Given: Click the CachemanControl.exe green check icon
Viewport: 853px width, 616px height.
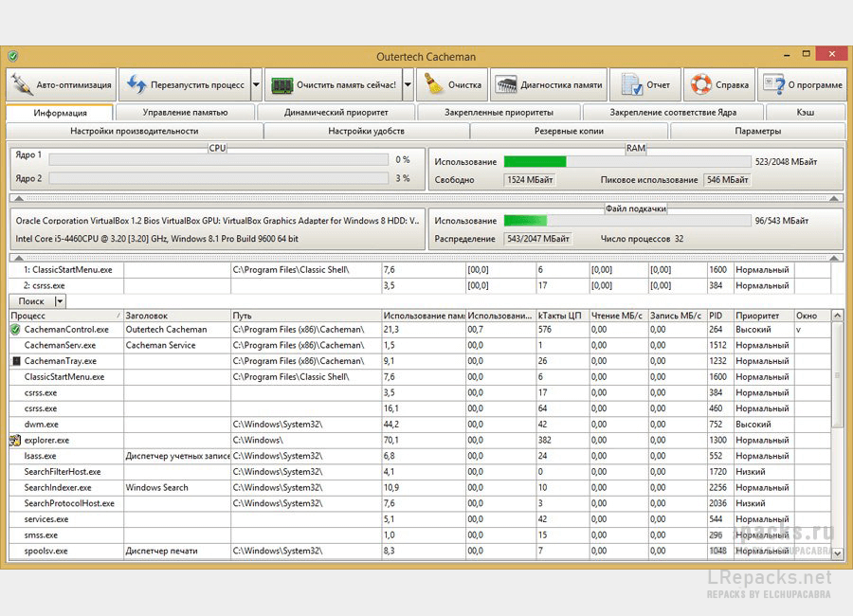Looking at the screenshot, I should [x=15, y=330].
